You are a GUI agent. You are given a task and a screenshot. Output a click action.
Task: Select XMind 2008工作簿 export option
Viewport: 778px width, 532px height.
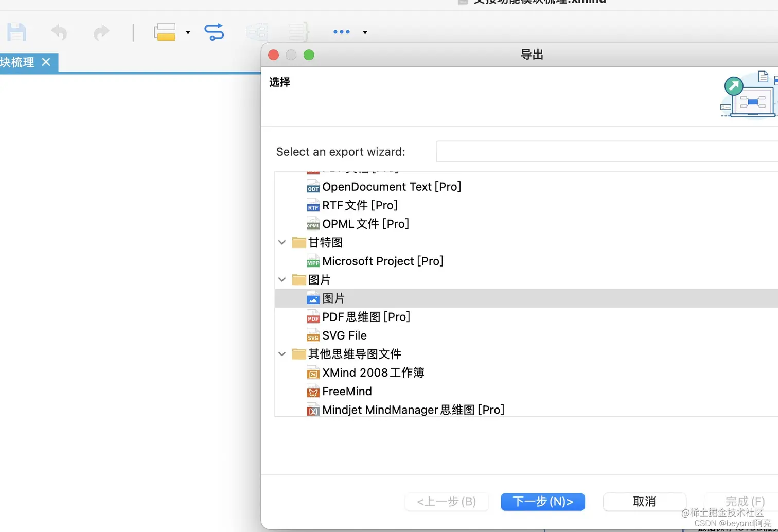(x=373, y=373)
